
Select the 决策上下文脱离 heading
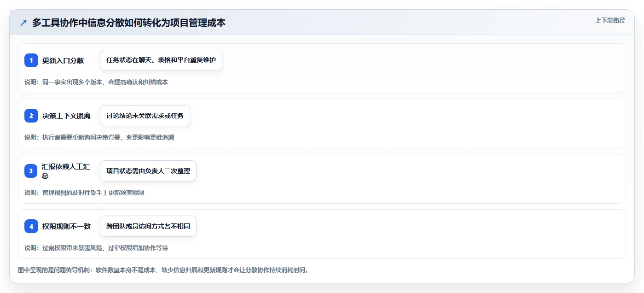click(x=66, y=116)
